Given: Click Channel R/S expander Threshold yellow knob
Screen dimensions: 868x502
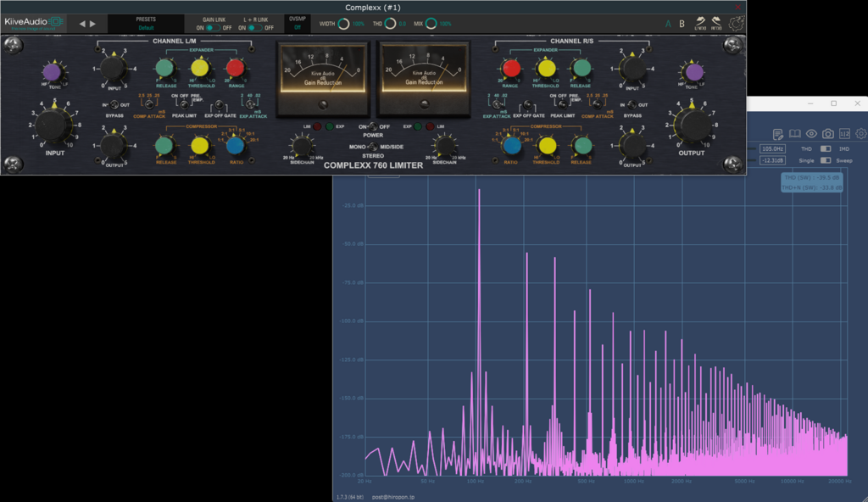Looking at the screenshot, I should click(547, 68).
